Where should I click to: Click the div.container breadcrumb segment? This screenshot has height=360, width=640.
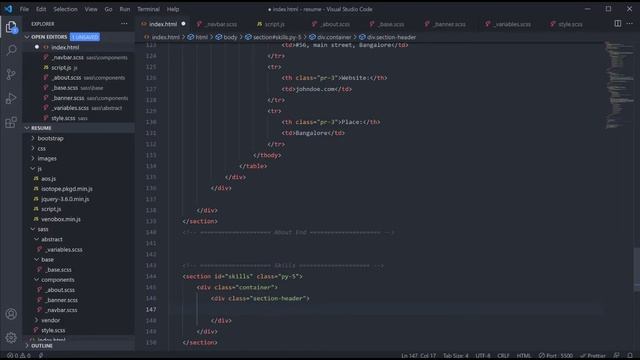click(334, 37)
